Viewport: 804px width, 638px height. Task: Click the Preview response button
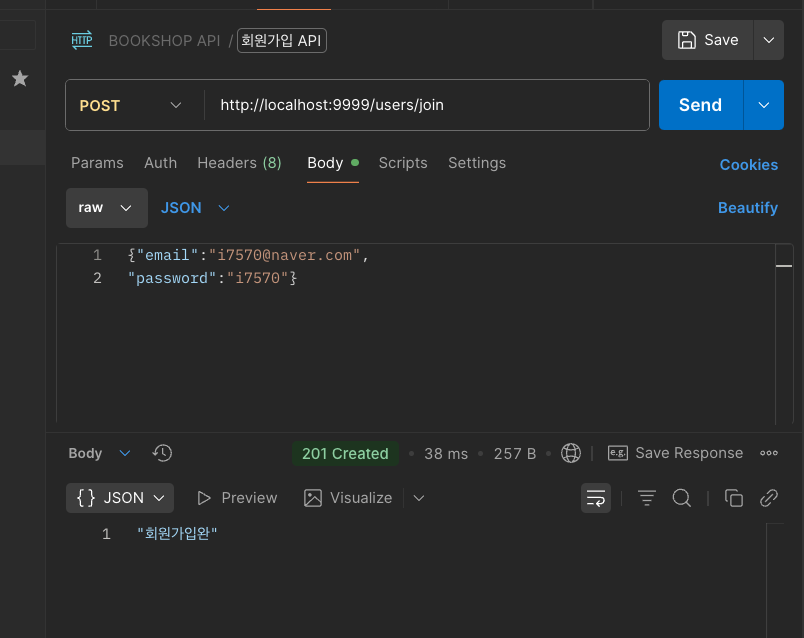[237, 498]
